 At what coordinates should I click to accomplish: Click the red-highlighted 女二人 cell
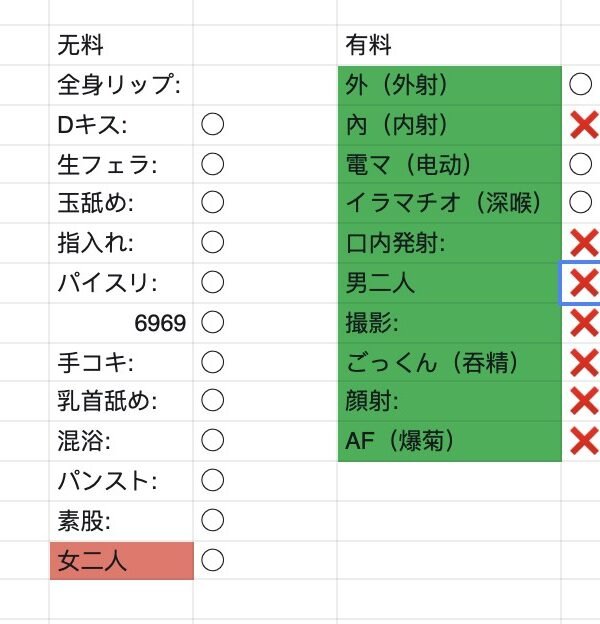coord(121,561)
